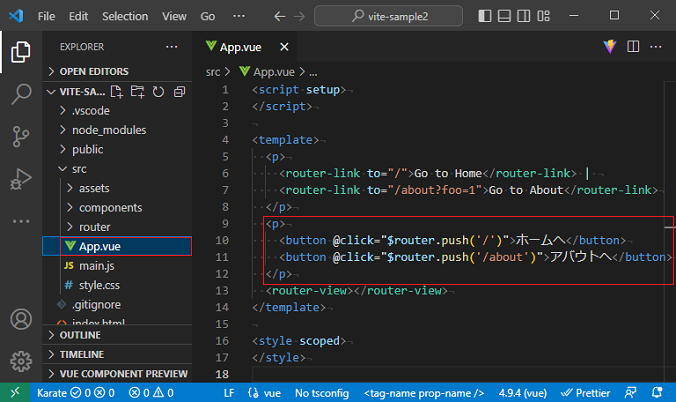Change end of line sequence LF
Viewport: 676px width, 402px height.
tap(229, 393)
